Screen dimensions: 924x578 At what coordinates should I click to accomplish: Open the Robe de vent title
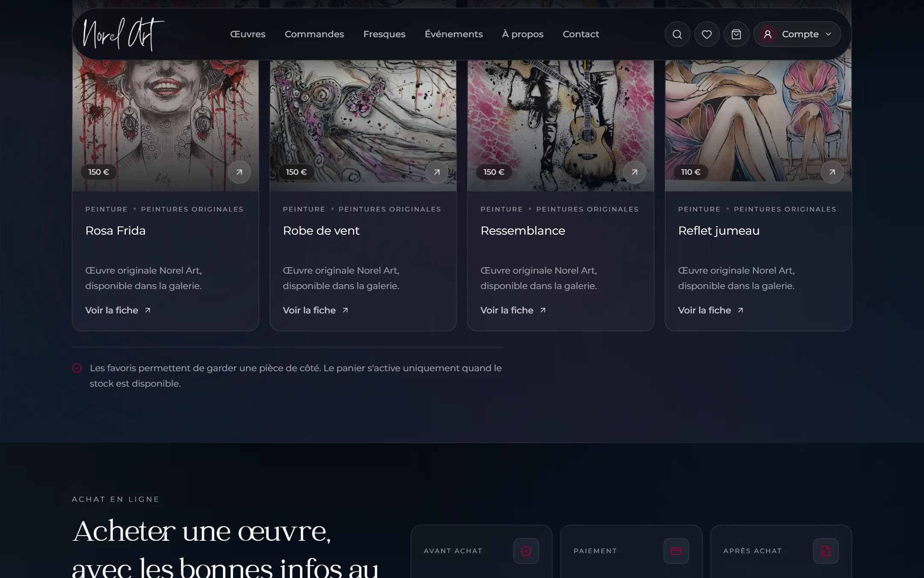pyautogui.click(x=321, y=231)
